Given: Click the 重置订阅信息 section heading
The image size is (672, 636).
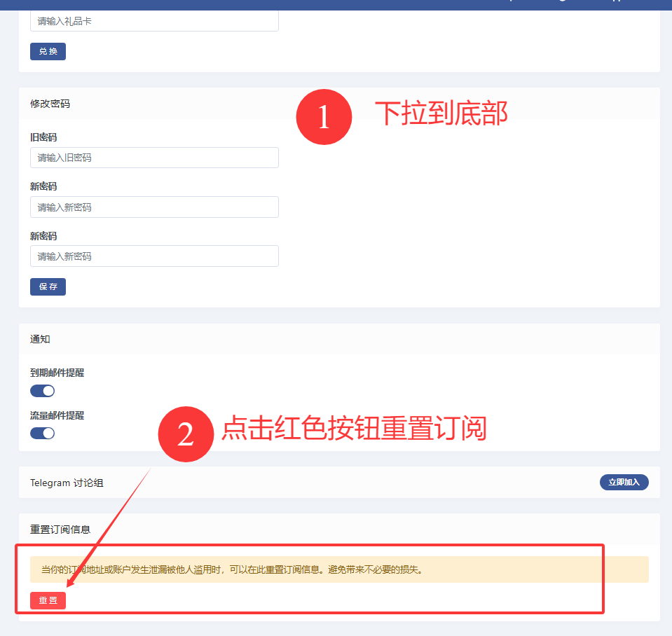Looking at the screenshot, I should click(x=60, y=530).
